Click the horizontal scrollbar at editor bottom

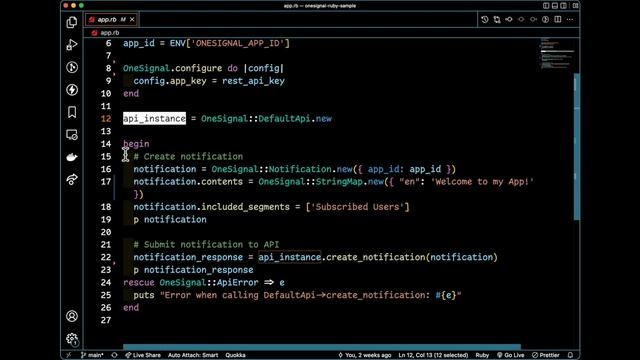click(322, 347)
